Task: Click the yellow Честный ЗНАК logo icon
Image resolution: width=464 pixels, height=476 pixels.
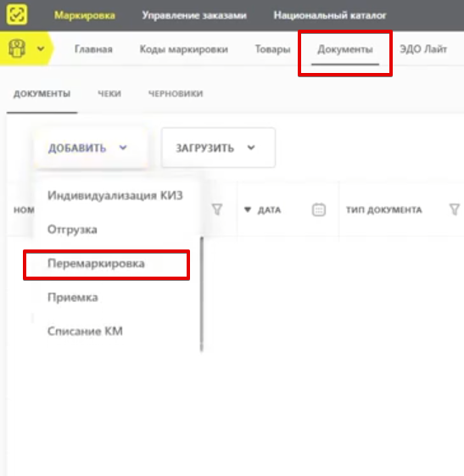Action: [x=17, y=14]
